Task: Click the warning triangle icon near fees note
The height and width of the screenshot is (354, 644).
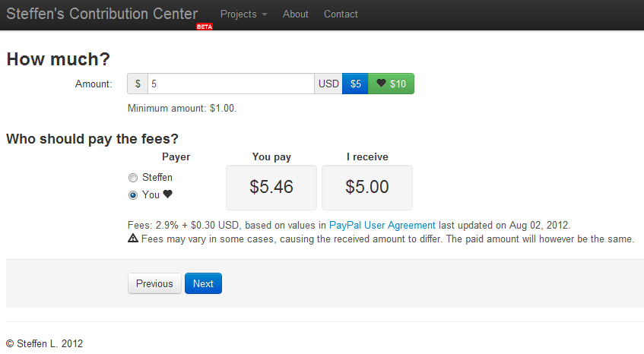Action: click(133, 239)
